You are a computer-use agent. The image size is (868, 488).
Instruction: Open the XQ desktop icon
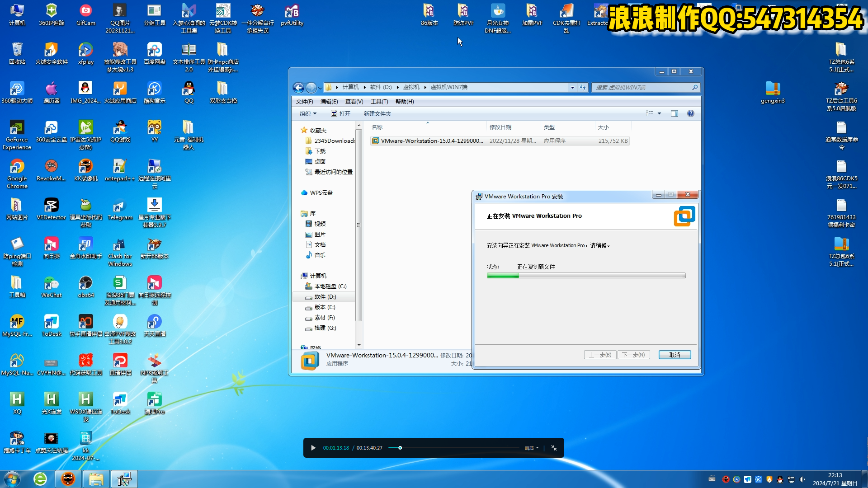click(x=17, y=404)
